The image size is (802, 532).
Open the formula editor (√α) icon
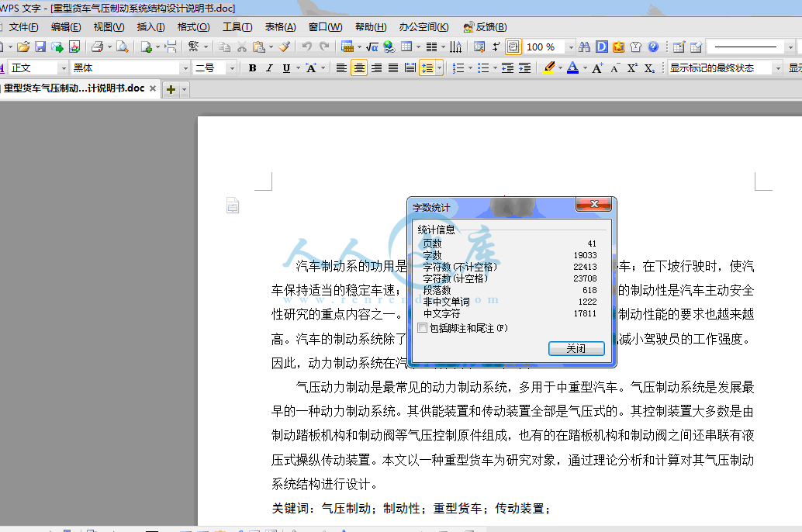pyautogui.click(x=372, y=47)
